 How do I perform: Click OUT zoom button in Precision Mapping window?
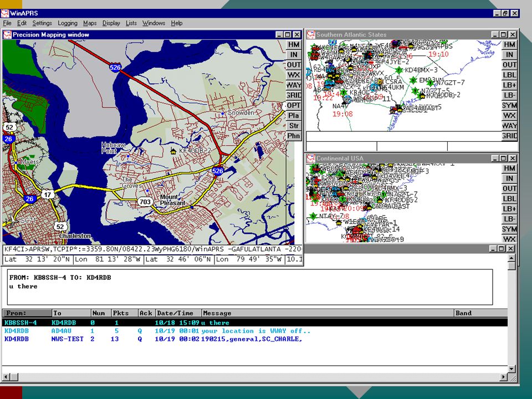point(294,65)
